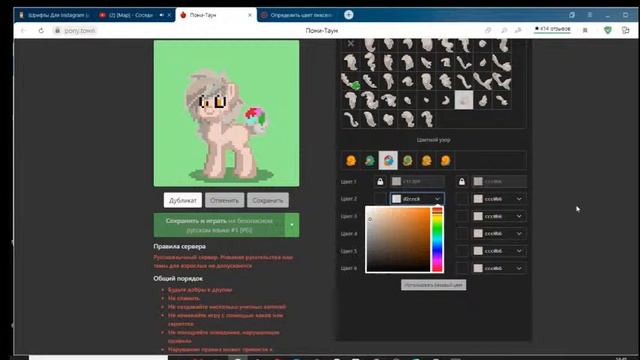Pick the crescent-shaped style beside the highlighted one
Viewport: 640px width, 360px height.
point(445,100)
